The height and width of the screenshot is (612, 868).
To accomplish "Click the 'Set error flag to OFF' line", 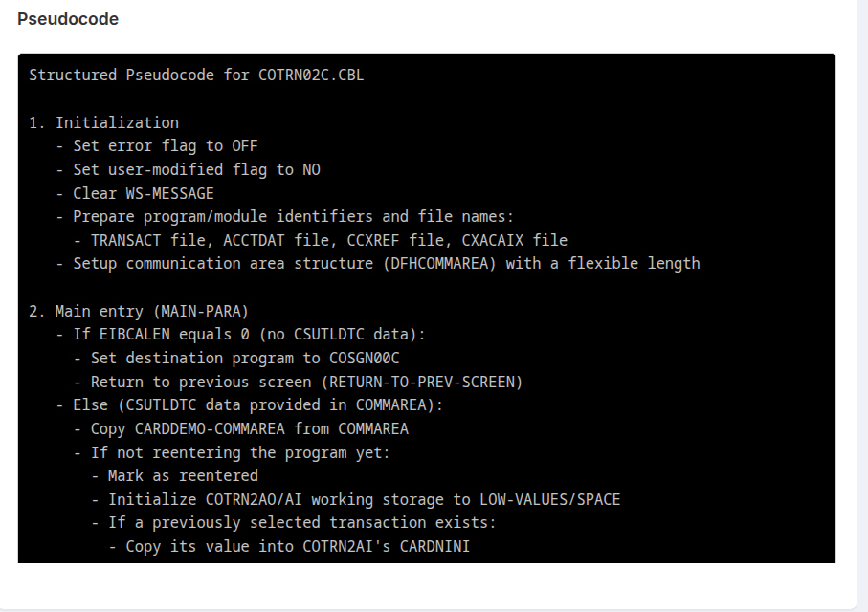I will click(x=165, y=146).
